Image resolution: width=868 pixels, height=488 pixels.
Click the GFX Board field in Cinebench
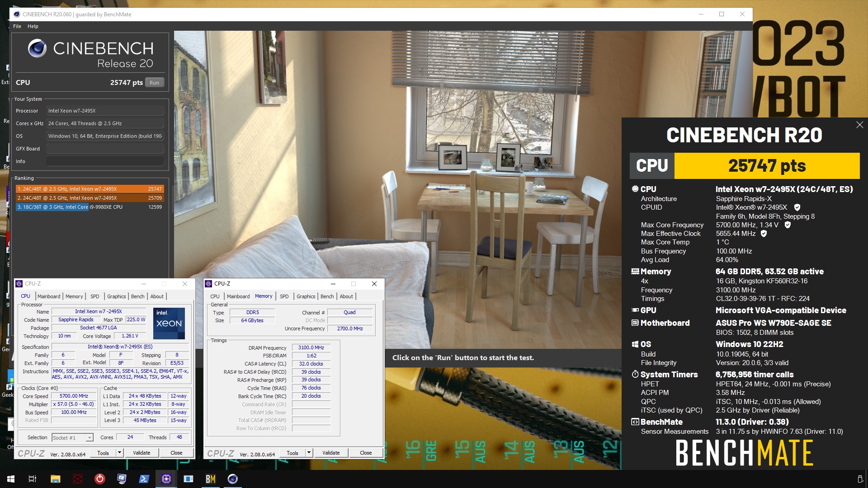click(105, 149)
